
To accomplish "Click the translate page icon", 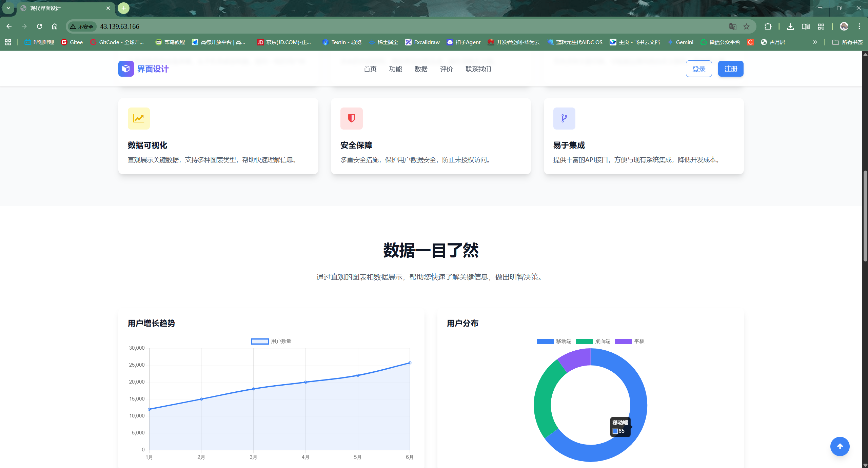I will pyautogui.click(x=732, y=26).
